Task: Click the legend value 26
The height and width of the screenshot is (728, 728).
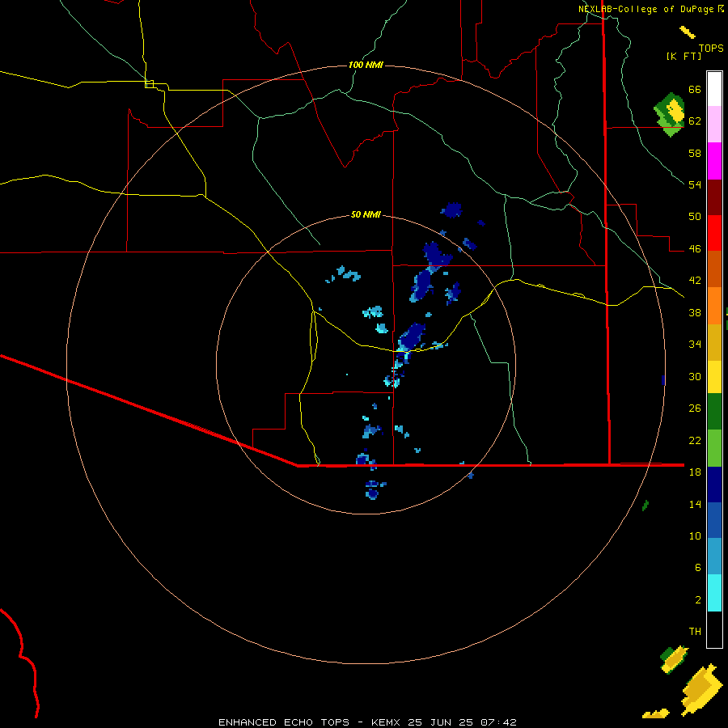Action: [695, 408]
